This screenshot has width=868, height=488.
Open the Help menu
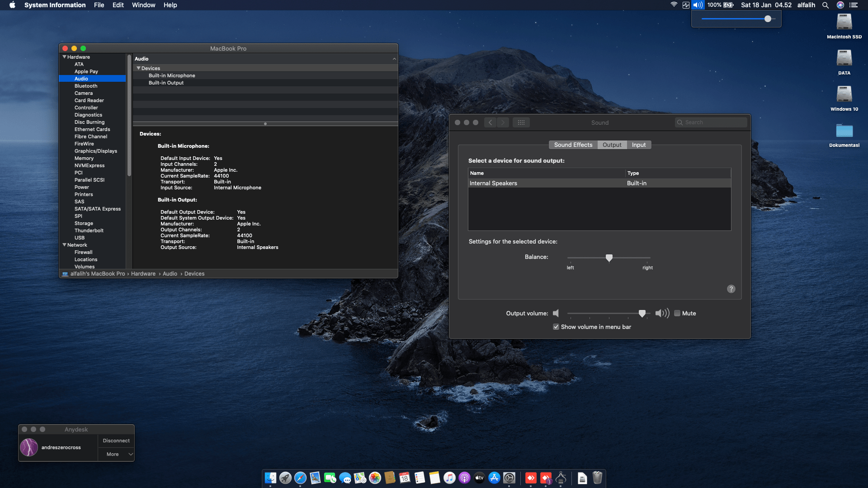(x=170, y=5)
